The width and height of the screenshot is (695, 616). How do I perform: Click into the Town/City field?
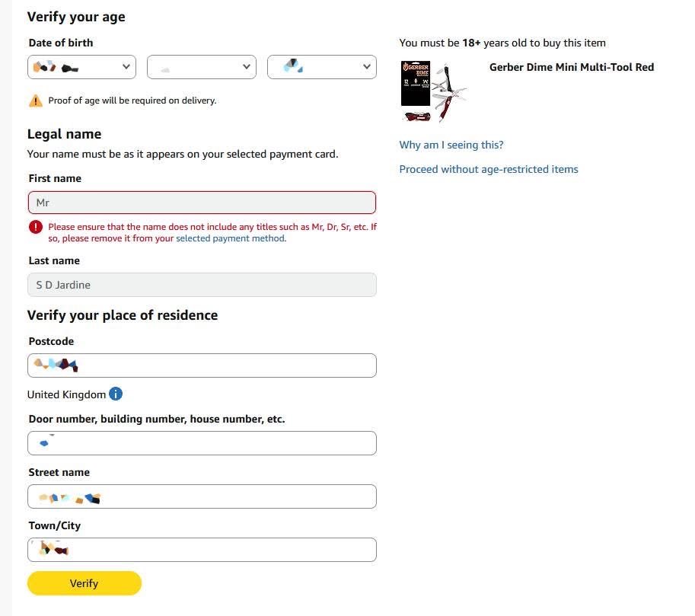pyautogui.click(x=202, y=550)
